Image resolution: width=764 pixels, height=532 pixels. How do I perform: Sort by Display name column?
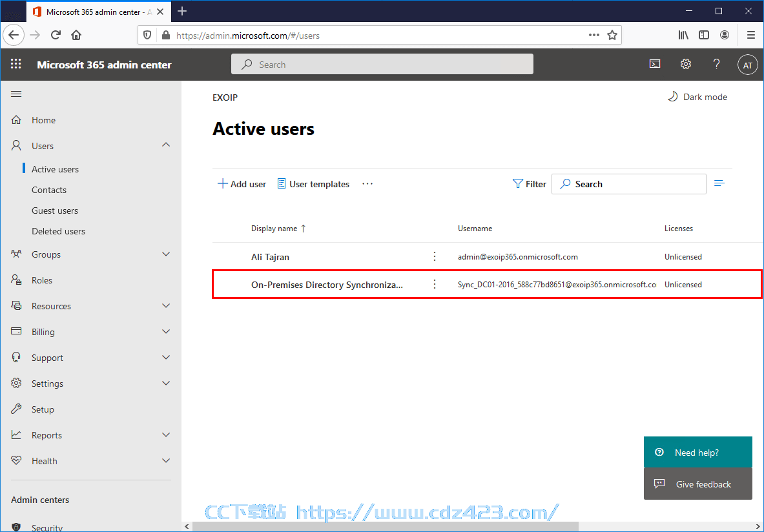pos(278,229)
